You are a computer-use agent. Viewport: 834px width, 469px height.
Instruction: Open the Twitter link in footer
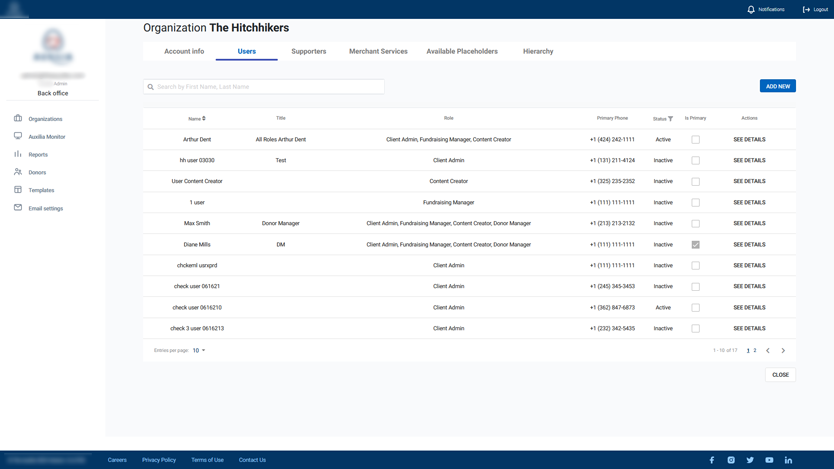click(750, 460)
